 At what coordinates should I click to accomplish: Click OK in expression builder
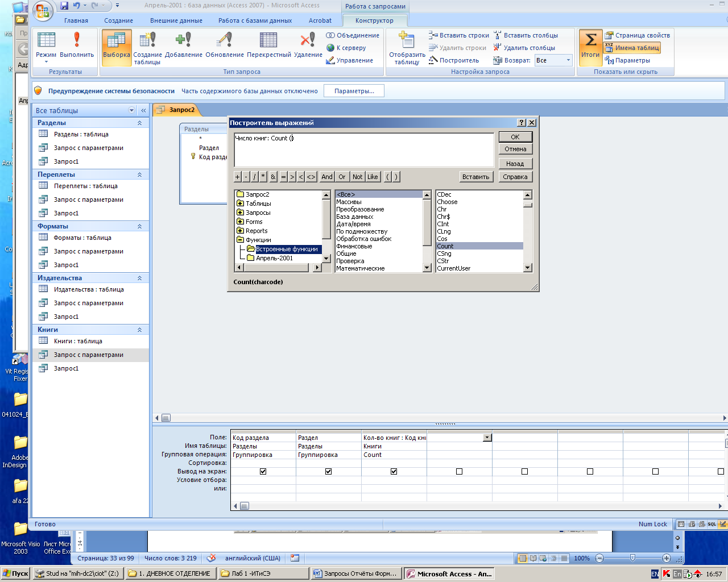[515, 137]
